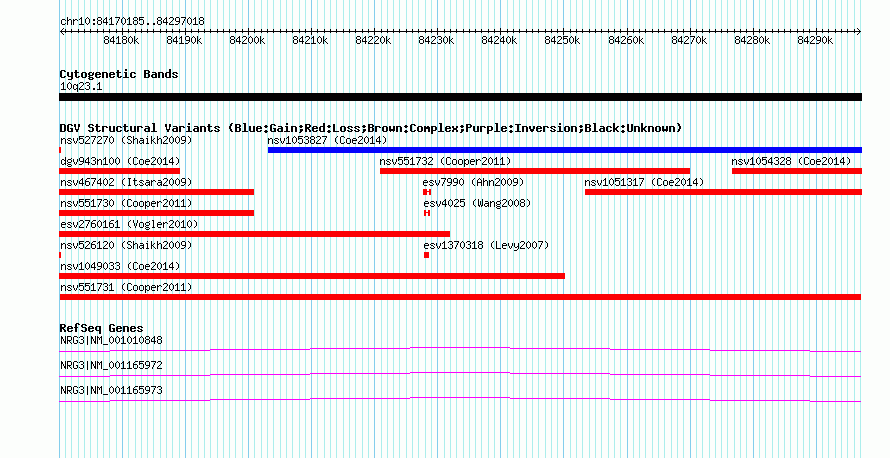Click the 10q23.1 band label
890x458 pixels.
click(x=81, y=87)
